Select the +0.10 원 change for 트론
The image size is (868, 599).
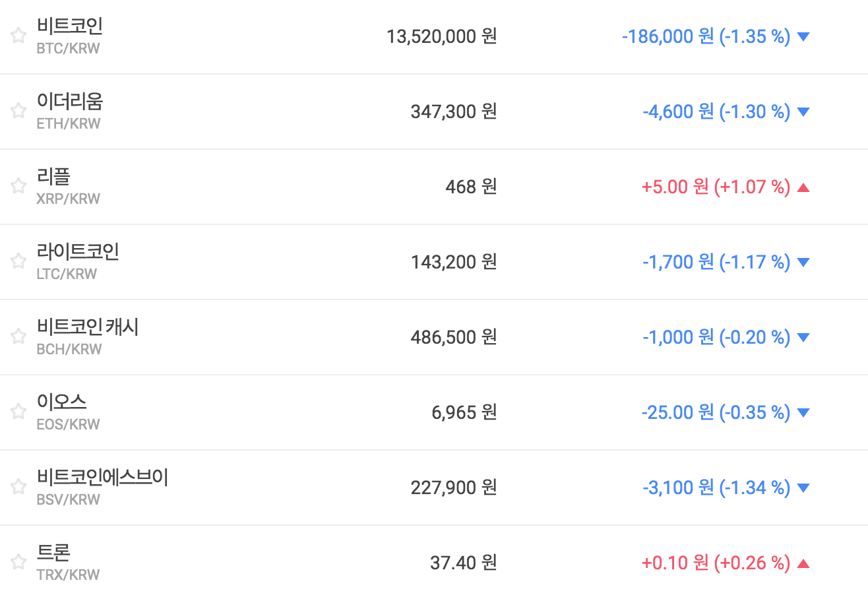[675, 563]
